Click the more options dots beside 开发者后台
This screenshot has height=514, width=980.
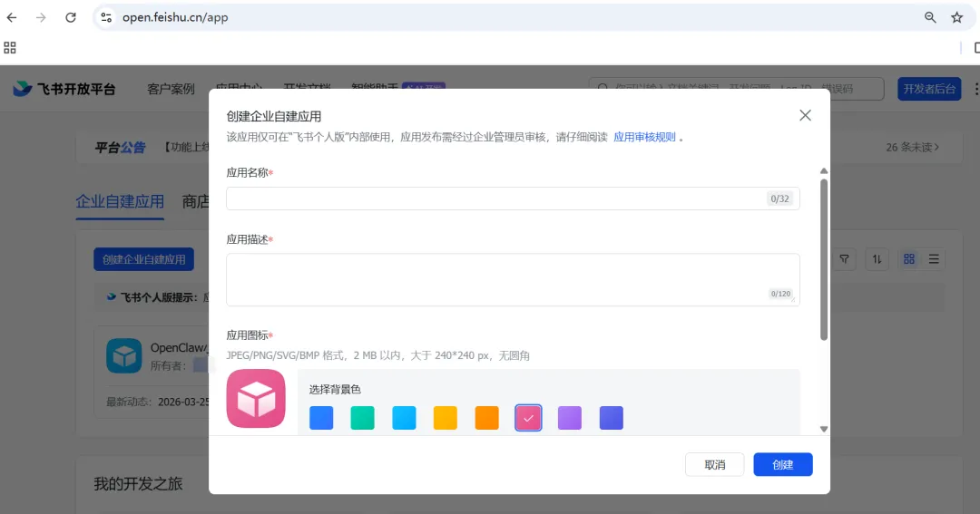(976, 89)
